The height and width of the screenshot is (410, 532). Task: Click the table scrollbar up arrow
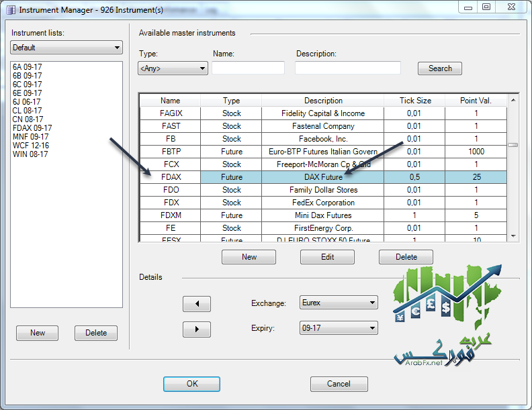(513, 100)
